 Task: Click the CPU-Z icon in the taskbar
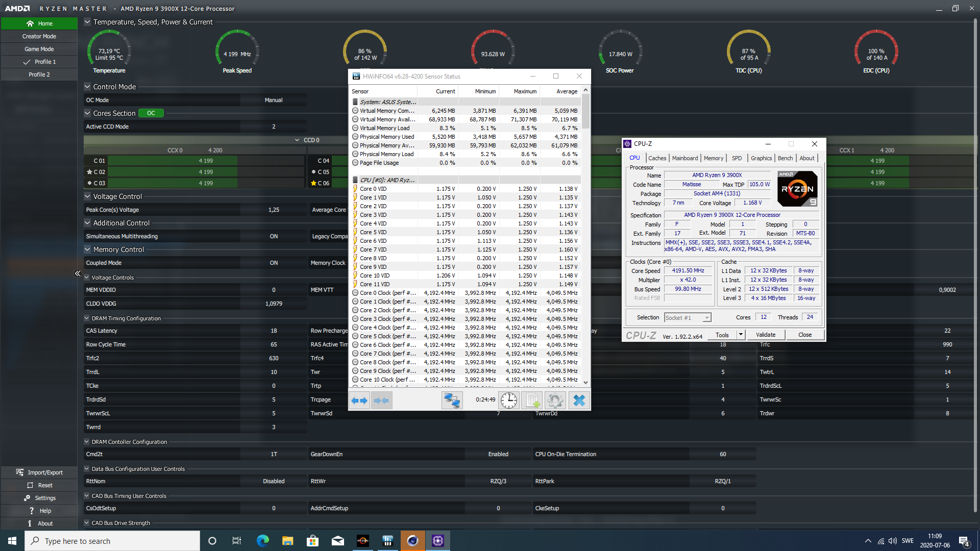tap(438, 541)
